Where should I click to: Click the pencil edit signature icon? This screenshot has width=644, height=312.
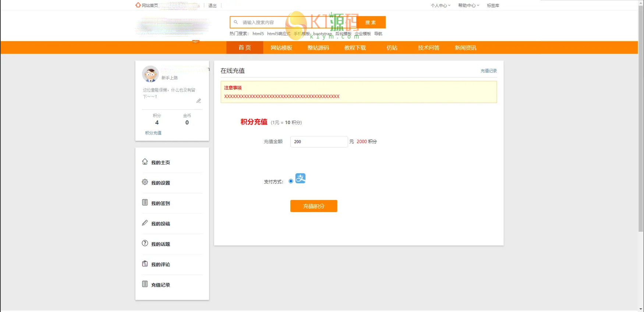coord(199,101)
